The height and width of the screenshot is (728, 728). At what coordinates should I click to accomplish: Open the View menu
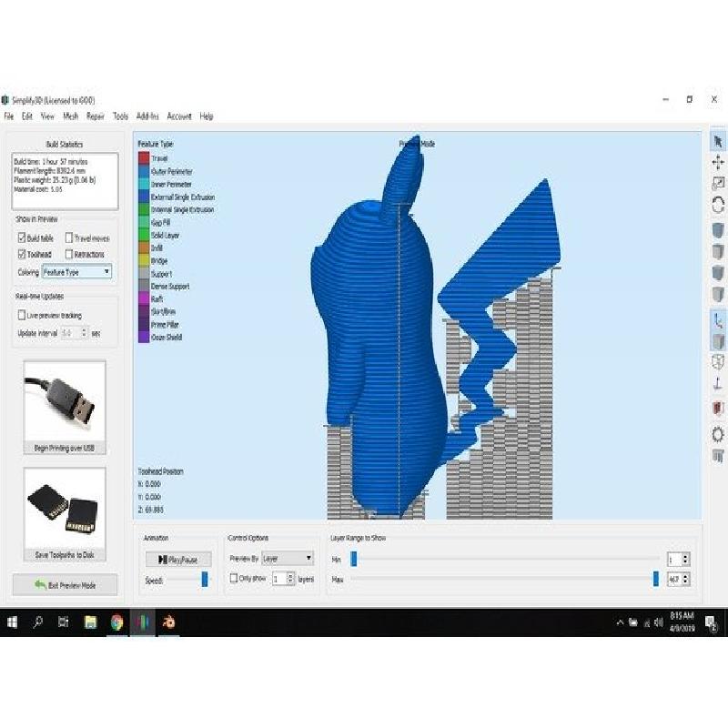pos(47,116)
